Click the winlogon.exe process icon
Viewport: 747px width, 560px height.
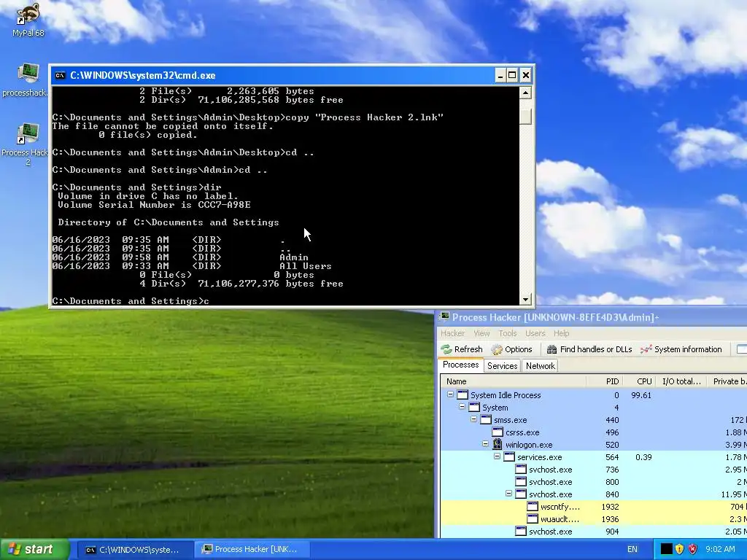pyautogui.click(x=498, y=445)
